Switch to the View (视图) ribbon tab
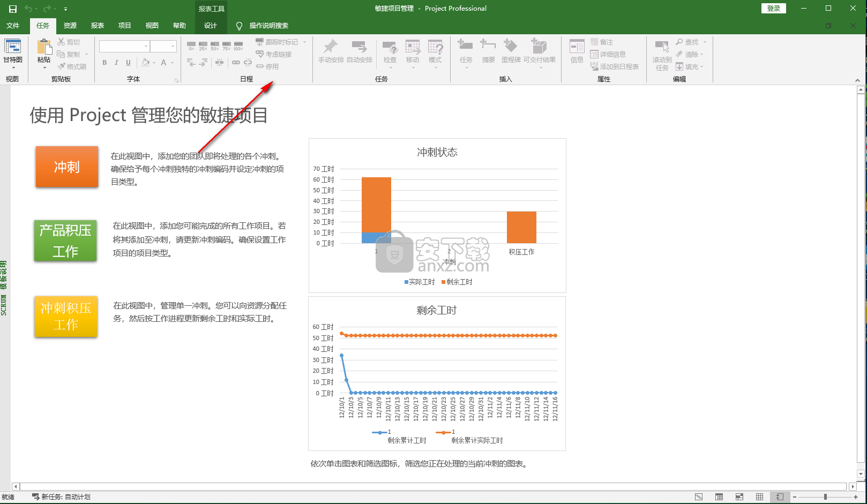The image size is (867, 504). coord(152,26)
